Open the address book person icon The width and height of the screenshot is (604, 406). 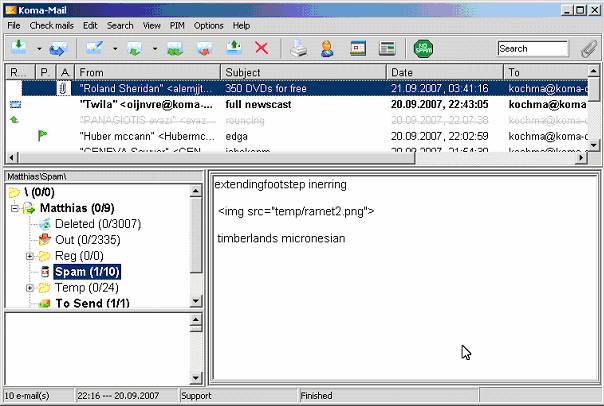tap(327, 49)
